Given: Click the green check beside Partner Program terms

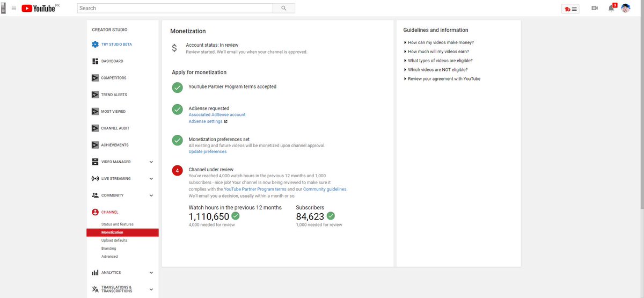Looking at the screenshot, I should point(178,87).
